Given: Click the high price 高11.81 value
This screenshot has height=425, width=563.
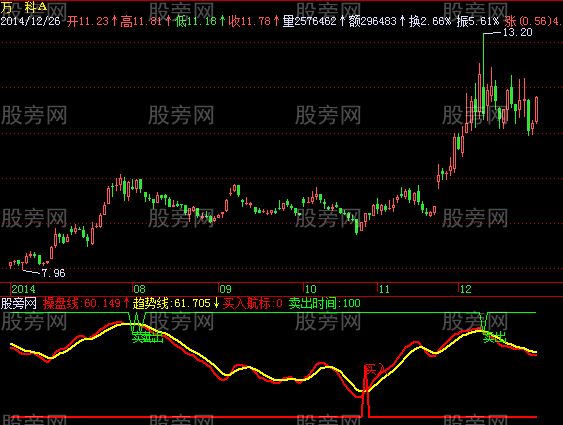Looking at the screenshot, I should [141, 21].
